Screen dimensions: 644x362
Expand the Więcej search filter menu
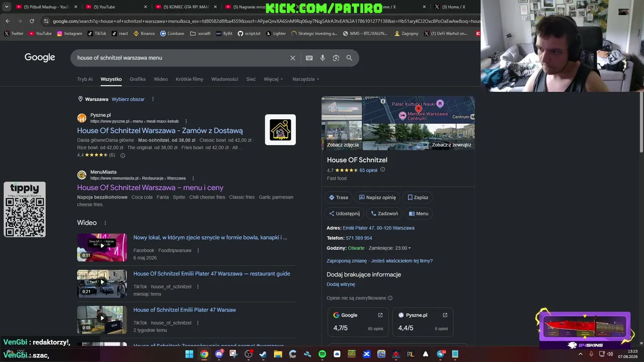tap(273, 79)
